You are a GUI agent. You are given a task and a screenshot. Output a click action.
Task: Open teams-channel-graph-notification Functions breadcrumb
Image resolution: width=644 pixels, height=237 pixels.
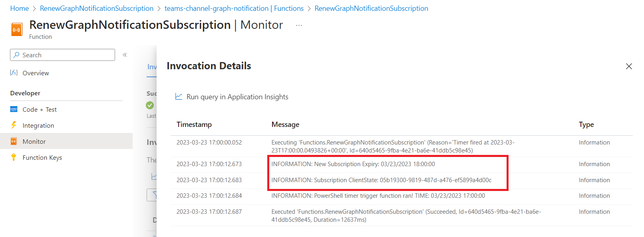pyautogui.click(x=234, y=8)
